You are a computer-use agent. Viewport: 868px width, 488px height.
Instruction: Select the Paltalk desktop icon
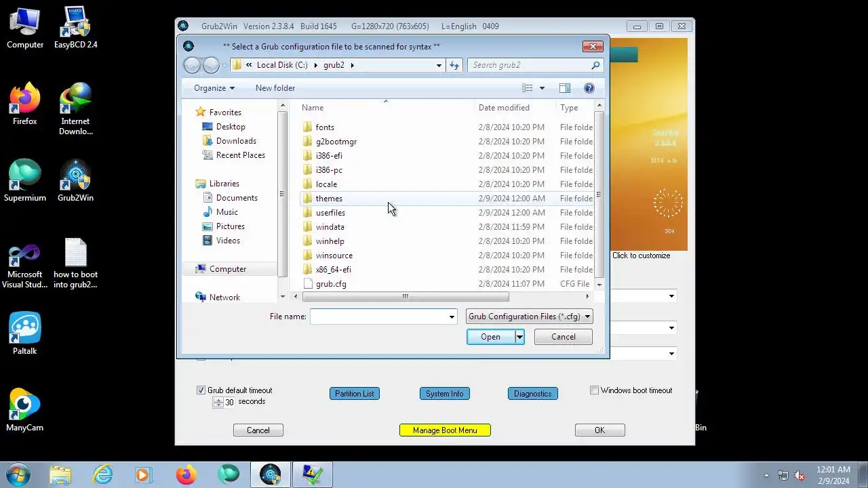tap(24, 334)
